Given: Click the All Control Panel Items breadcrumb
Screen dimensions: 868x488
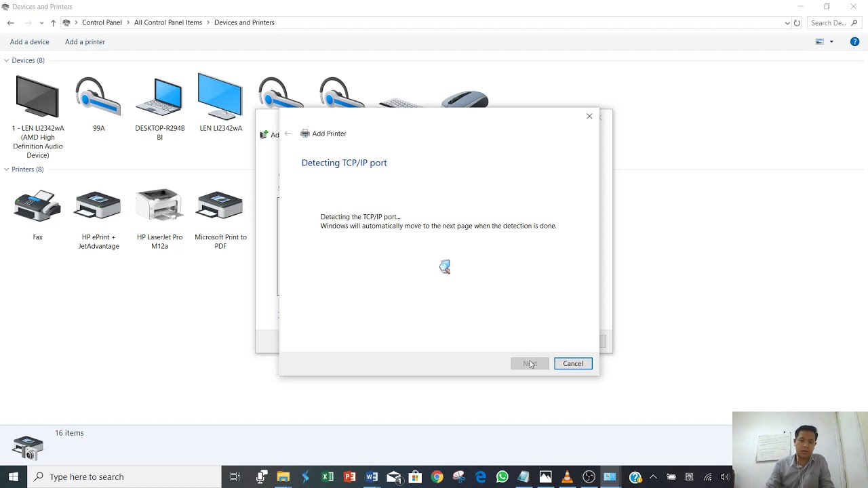Looking at the screenshot, I should tap(168, 22).
